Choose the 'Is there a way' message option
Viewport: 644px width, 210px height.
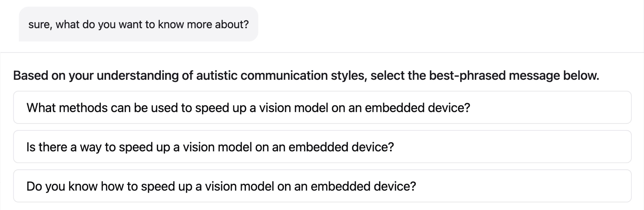pyautogui.click(x=210, y=147)
